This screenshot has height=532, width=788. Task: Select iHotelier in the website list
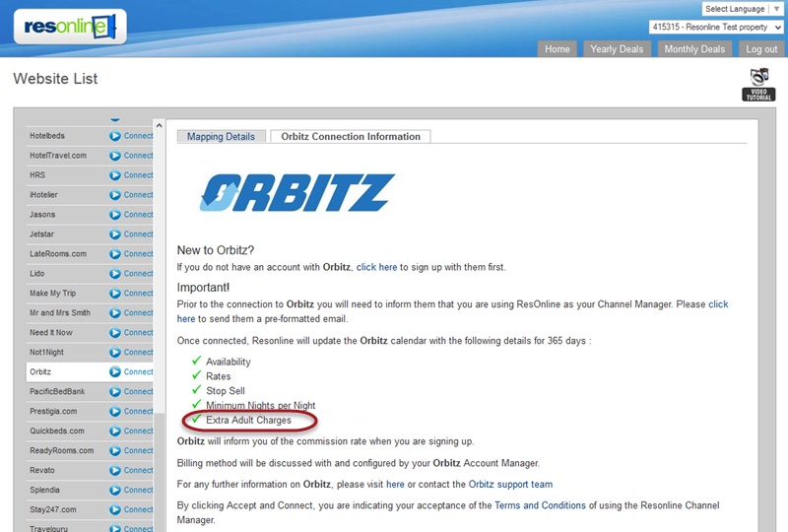43,195
